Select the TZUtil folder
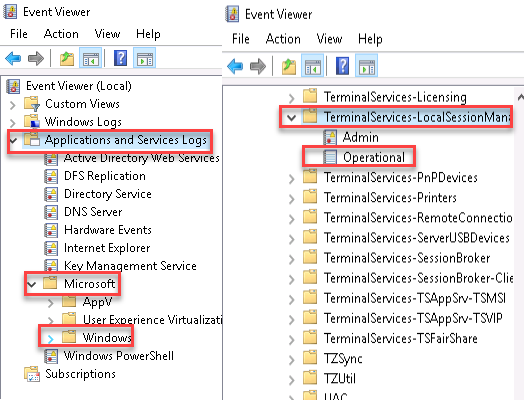Screen dimensions: 524x400 click(340, 379)
